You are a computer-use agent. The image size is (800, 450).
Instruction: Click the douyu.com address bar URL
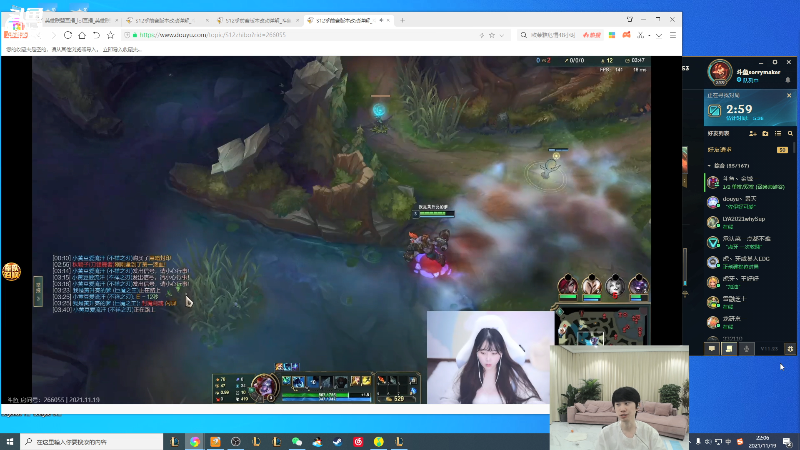coord(212,35)
